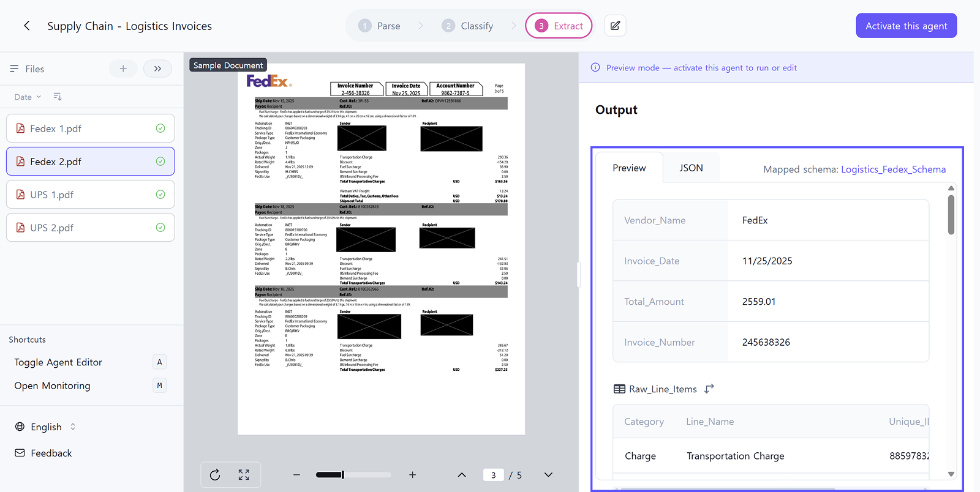Select the UPS 2.pdf file
The width and height of the screenshot is (980, 492).
click(x=91, y=228)
